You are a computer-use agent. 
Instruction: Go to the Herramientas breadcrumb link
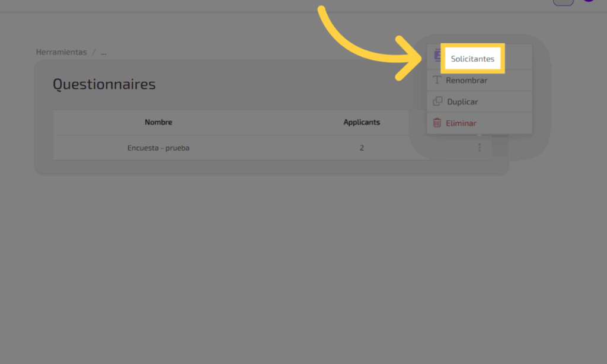(61, 52)
